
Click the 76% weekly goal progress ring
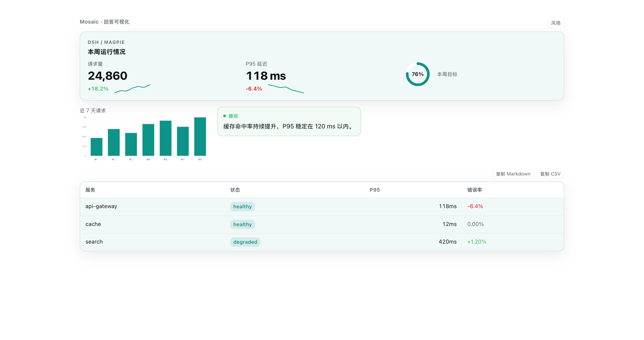(418, 74)
